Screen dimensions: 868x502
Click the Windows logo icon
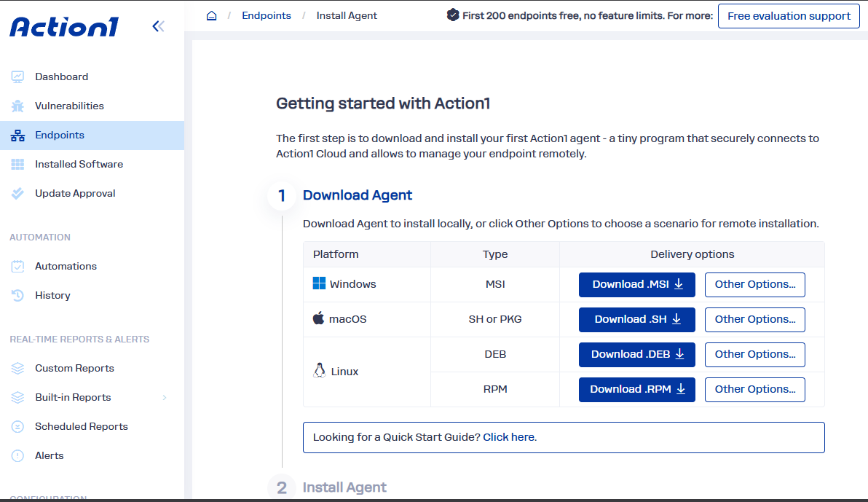[x=320, y=283]
